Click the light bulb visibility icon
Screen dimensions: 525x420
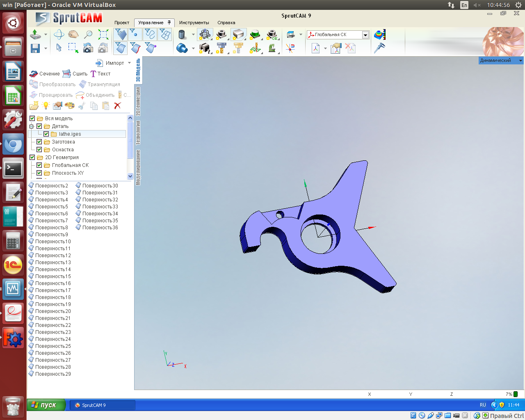click(46, 105)
